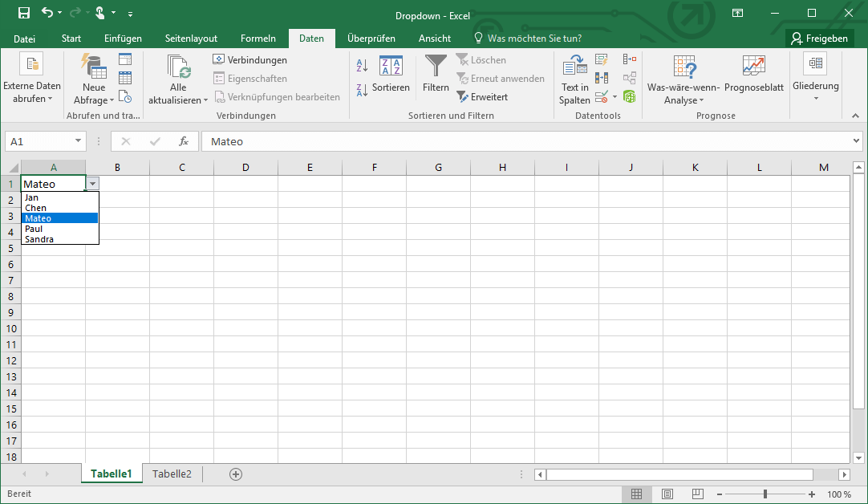
Task: Sort descending with the Z-A icon
Action: pyautogui.click(x=361, y=91)
